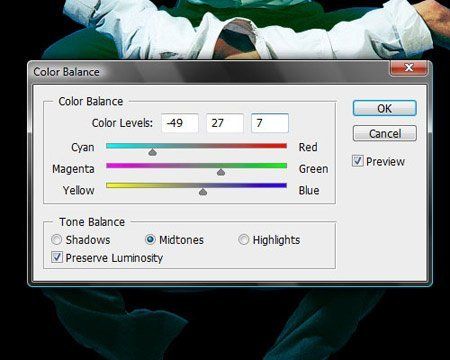Click the Yellow-Blue slider handle
The image size is (450, 360).
pos(203,192)
